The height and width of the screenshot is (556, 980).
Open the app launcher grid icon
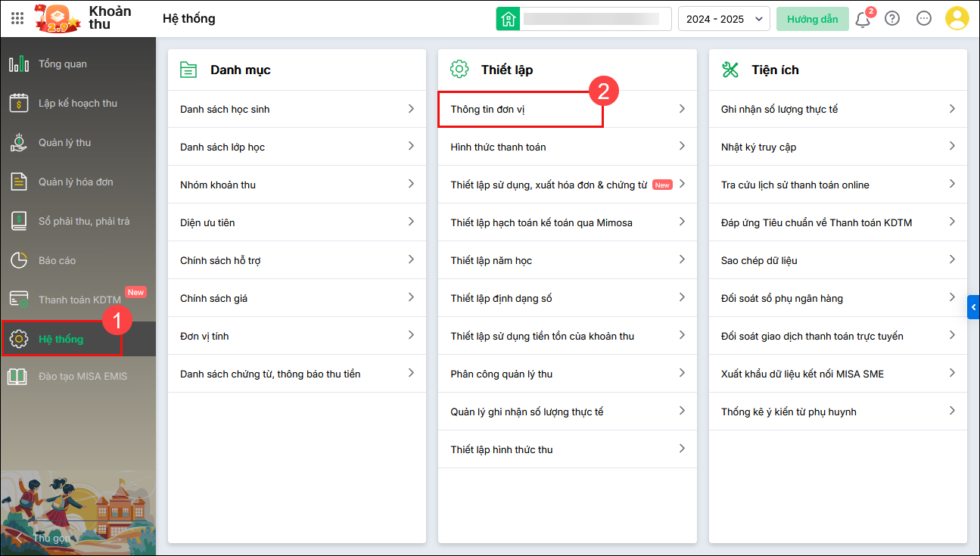click(x=17, y=18)
